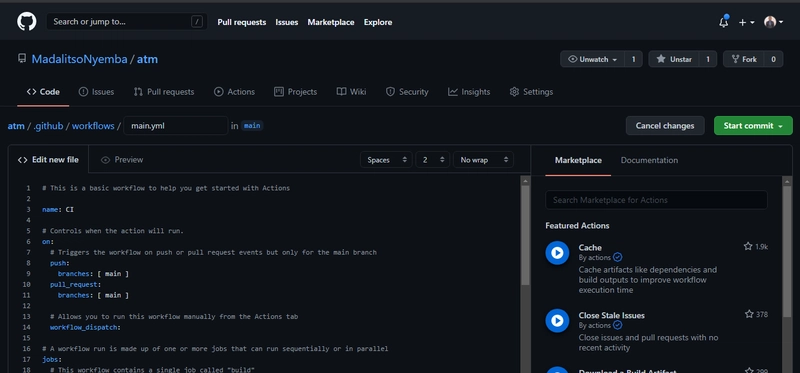The height and width of the screenshot is (373, 800).
Task: Click the Close Stale Issues play icon
Action: pos(557,320)
